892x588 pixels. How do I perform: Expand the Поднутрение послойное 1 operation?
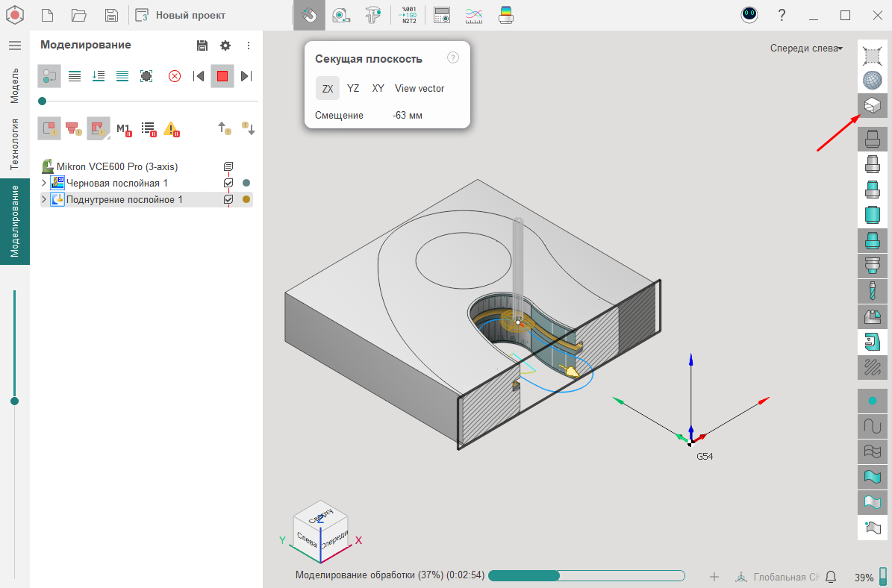[44, 199]
